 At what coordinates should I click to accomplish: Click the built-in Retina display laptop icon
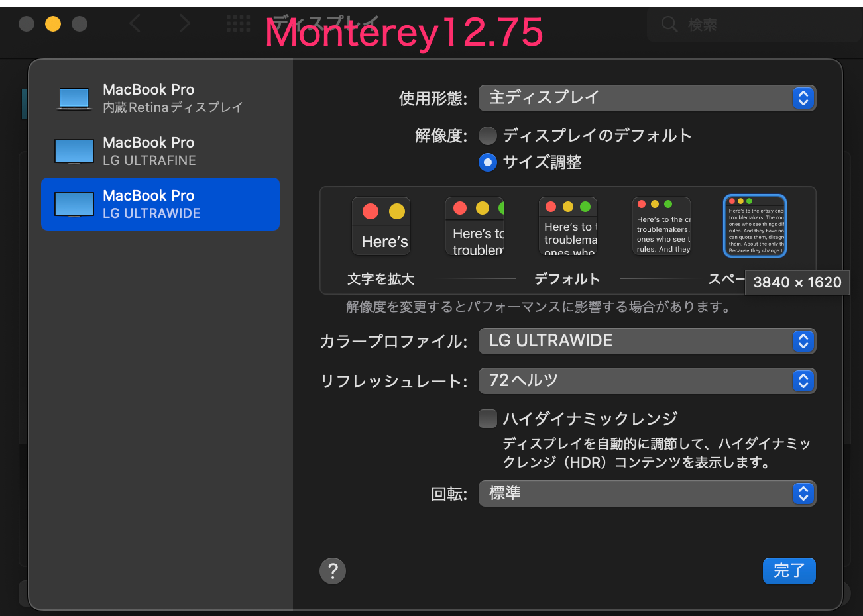(74, 99)
